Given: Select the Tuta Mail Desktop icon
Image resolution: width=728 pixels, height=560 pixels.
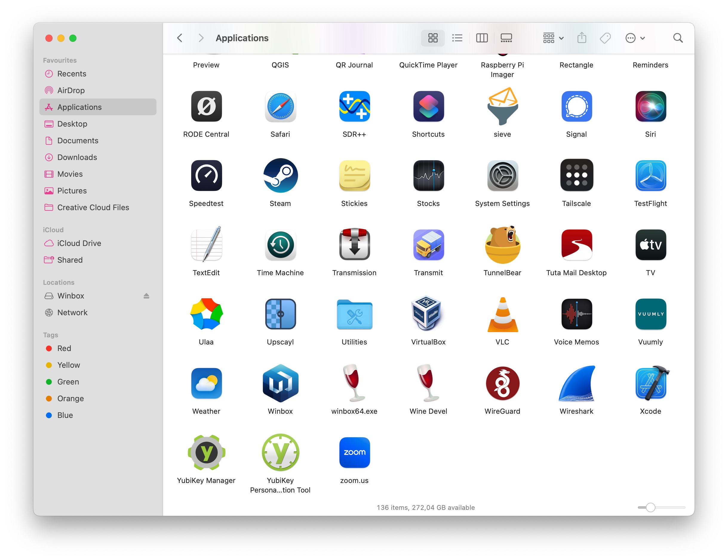Looking at the screenshot, I should point(576,245).
